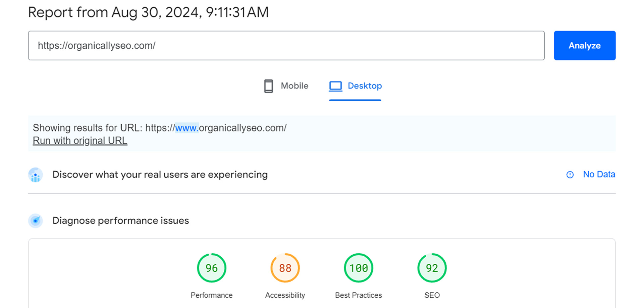Screen dimensions: 644x308
Task: Click the blue Analyze button
Action: click(584, 46)
